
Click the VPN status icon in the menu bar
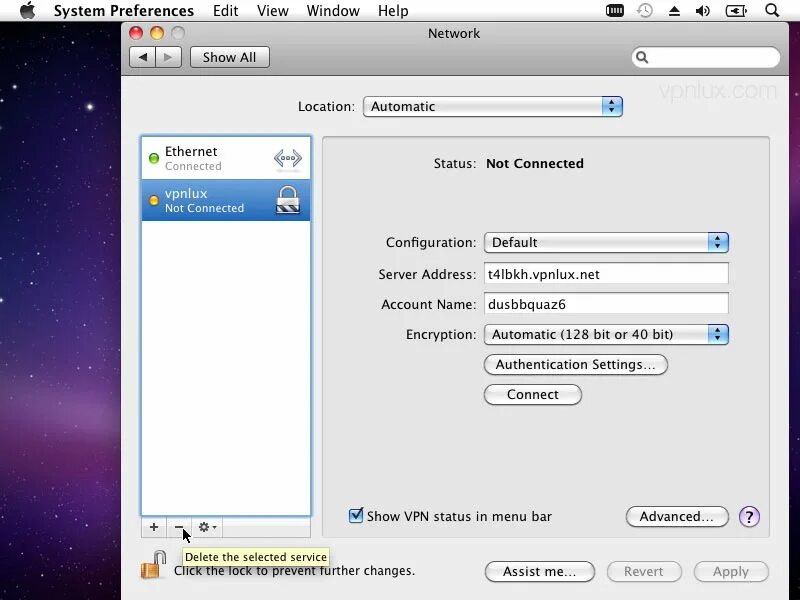[615, 10]
